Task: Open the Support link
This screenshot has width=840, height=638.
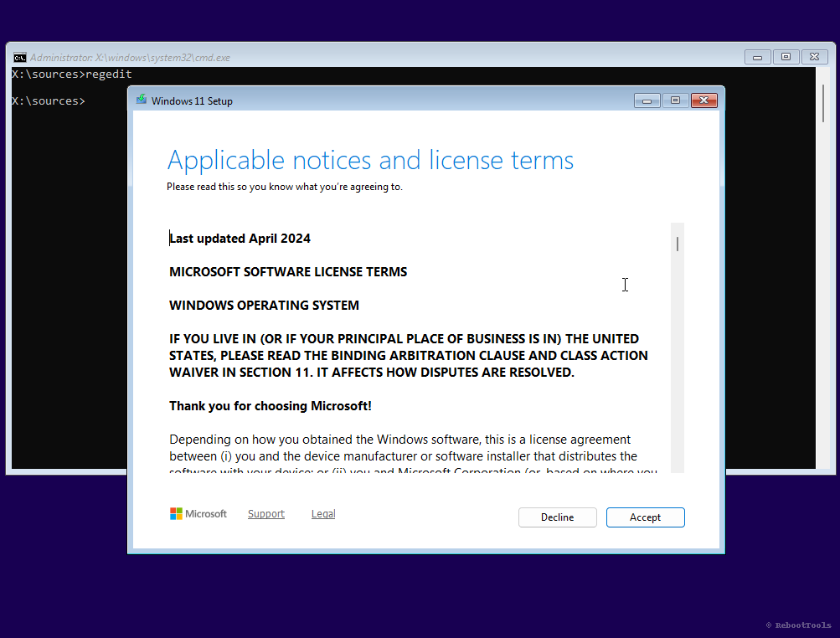Action: tap(265, 513)
